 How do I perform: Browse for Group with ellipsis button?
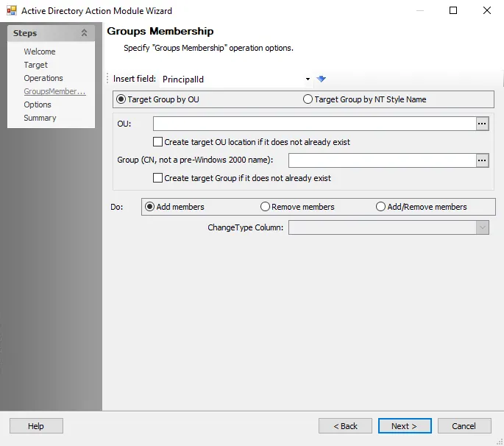[x=482, y=160]
